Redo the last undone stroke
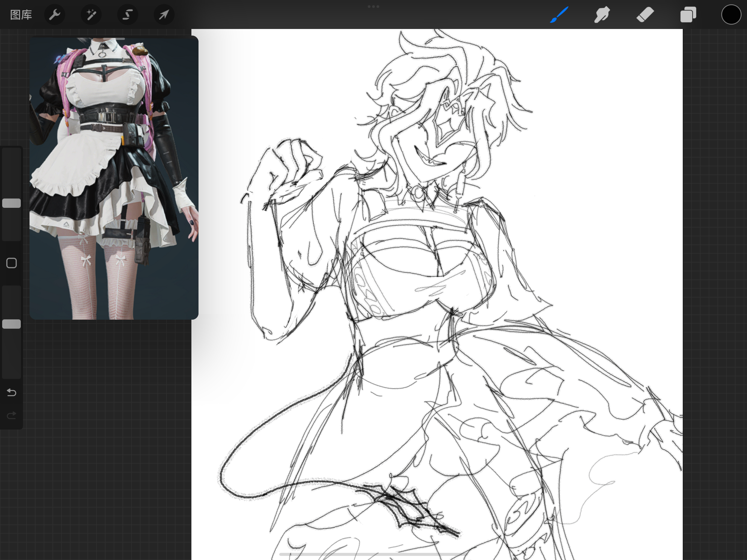 tap(11, 415)
